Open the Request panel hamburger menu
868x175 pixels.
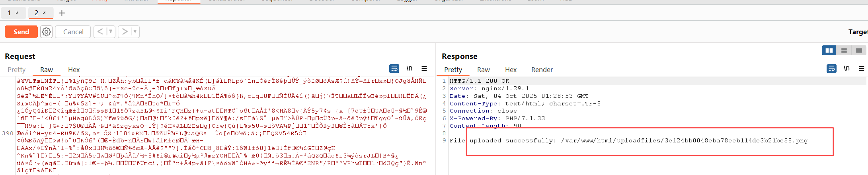424,68
